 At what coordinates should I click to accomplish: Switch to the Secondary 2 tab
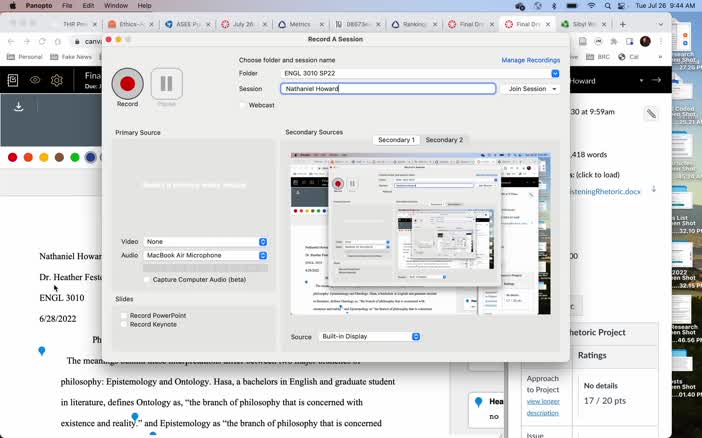pos(444,140)
